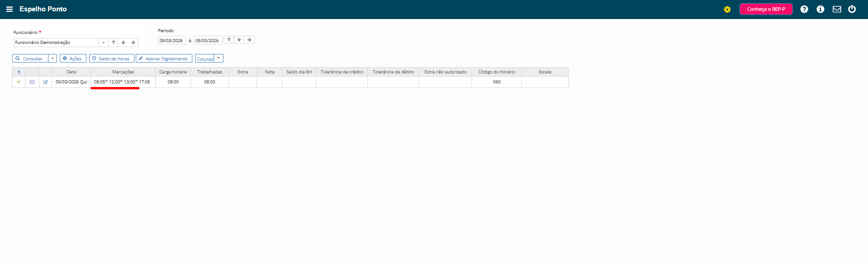The height and width of the screenshot is (262, 868).
Task: Click the 08:05* 12:00* 13:00* 17:05 markings cell
Action: [x=122, y=82]
